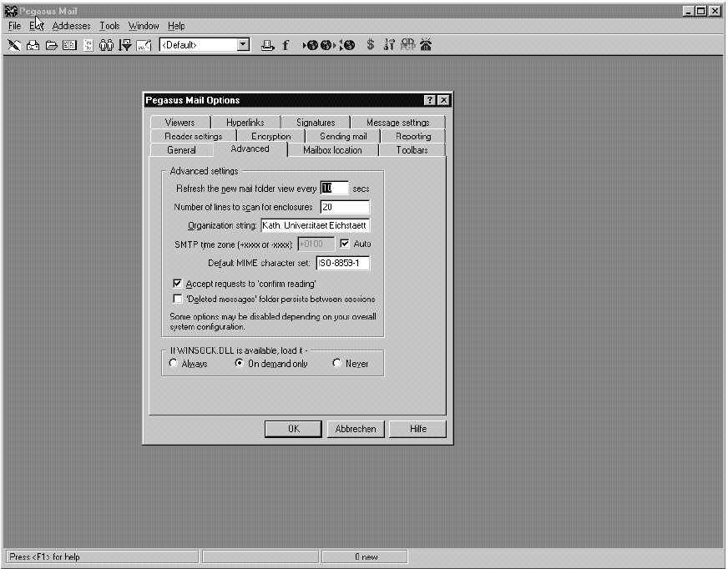Click the QD PGP toolbar icon

tap(407, 44)
